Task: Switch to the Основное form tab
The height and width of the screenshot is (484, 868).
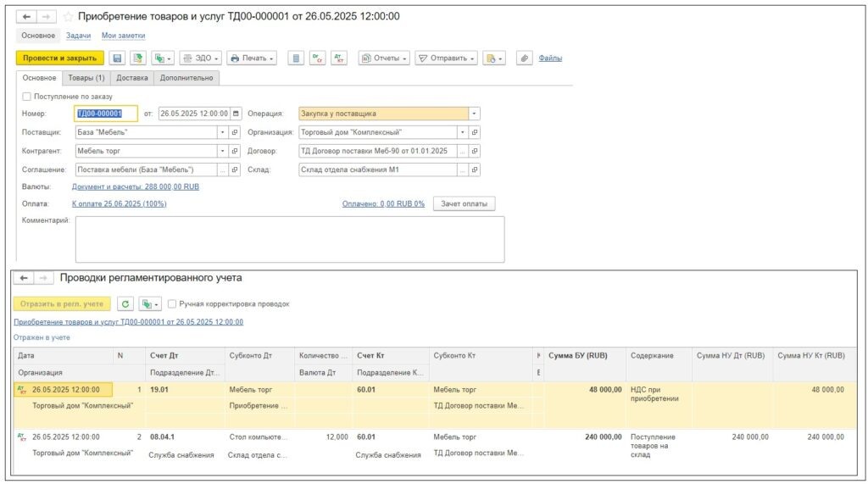Action: pyautogui.click(x=39, y=78)
